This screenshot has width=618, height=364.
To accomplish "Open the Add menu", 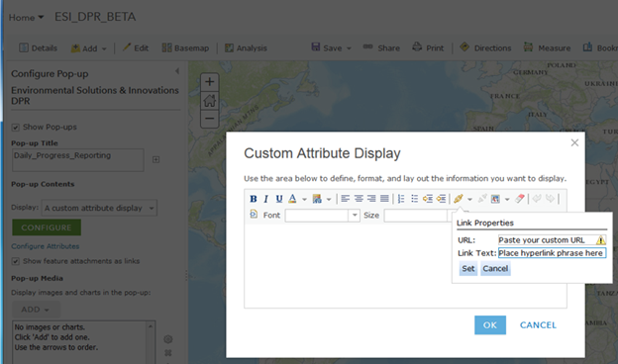I will [89, 48].
